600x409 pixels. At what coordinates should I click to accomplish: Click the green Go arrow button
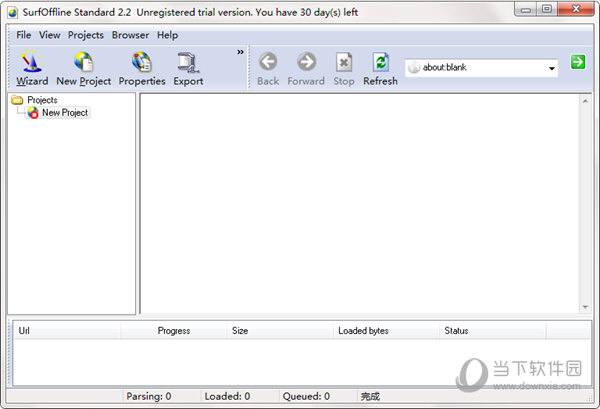tap(578, 62)
